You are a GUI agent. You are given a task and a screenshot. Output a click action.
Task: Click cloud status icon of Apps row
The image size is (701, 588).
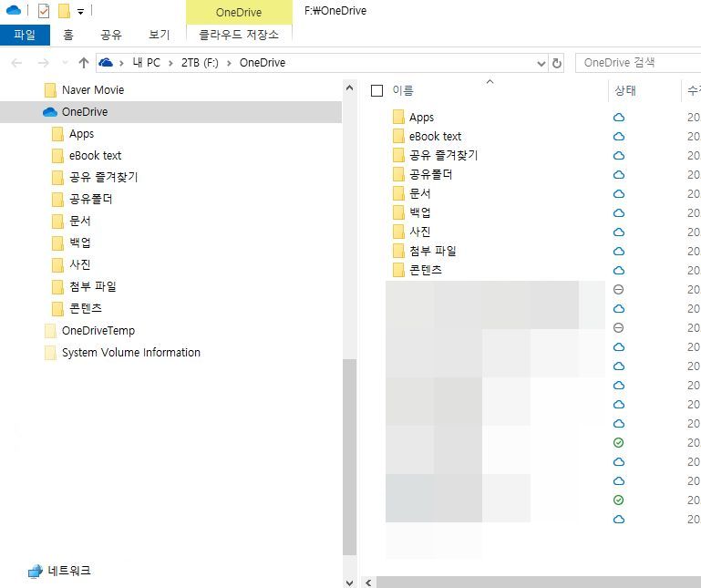[x=619, y=118]
